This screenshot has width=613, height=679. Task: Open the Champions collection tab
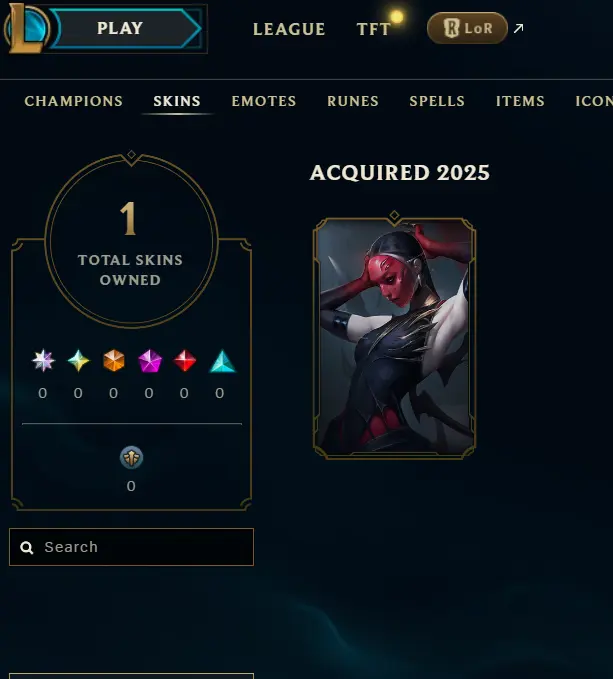(74, 101)
